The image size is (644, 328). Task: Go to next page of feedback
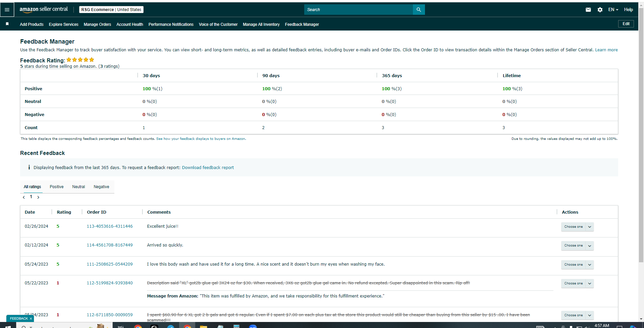pyautogui.click(x=38, y=197)
